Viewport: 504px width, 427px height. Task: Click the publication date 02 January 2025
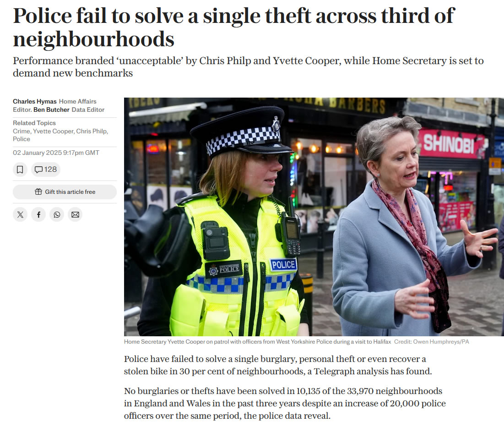[x=56, y=153]
